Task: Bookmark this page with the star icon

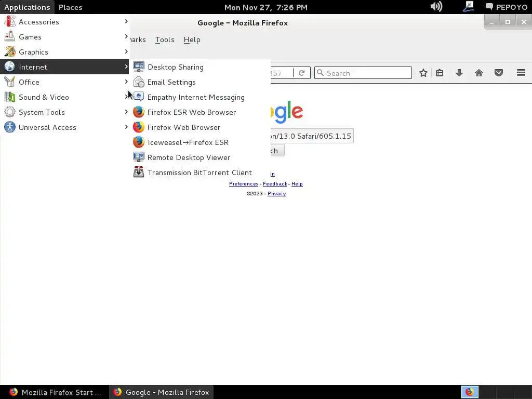Action: [423, 73]
